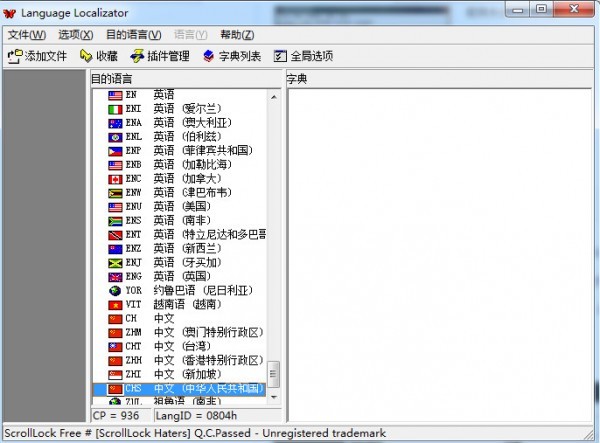Select the Canada flag ENC entry
Viewport: 600px width, 443px height.
click(x=179, y=179)
